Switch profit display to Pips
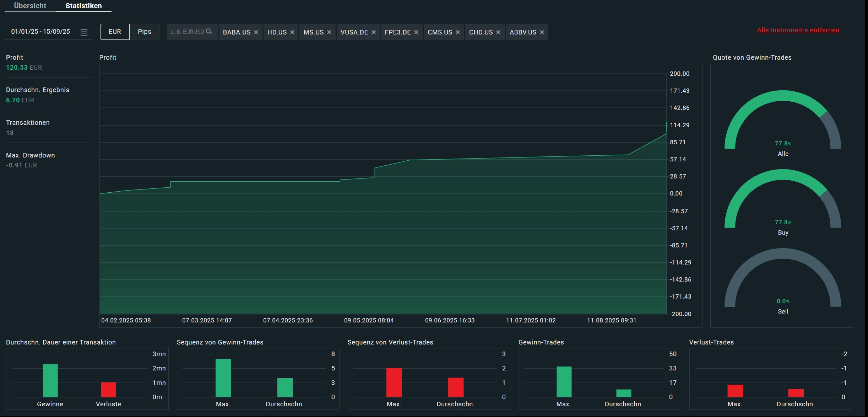Image resolution: width=868 pixels, height=417 pixels. pos(144,32)
